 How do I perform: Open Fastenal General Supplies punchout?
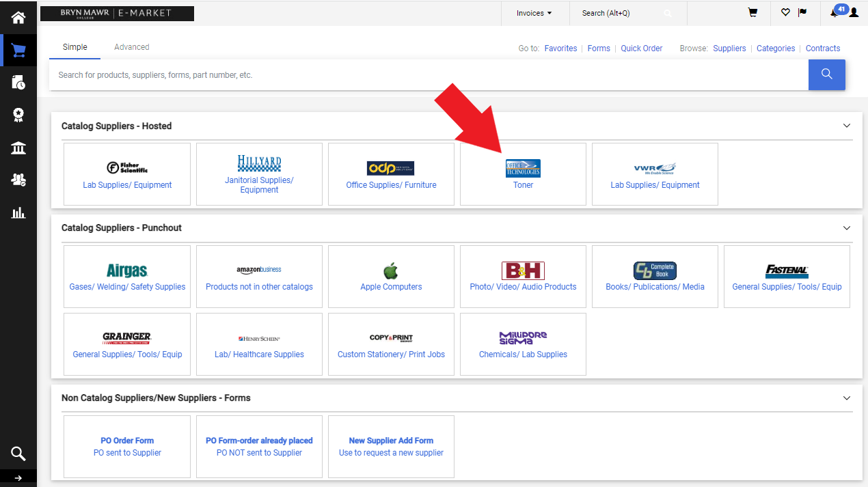pos(787,276)
